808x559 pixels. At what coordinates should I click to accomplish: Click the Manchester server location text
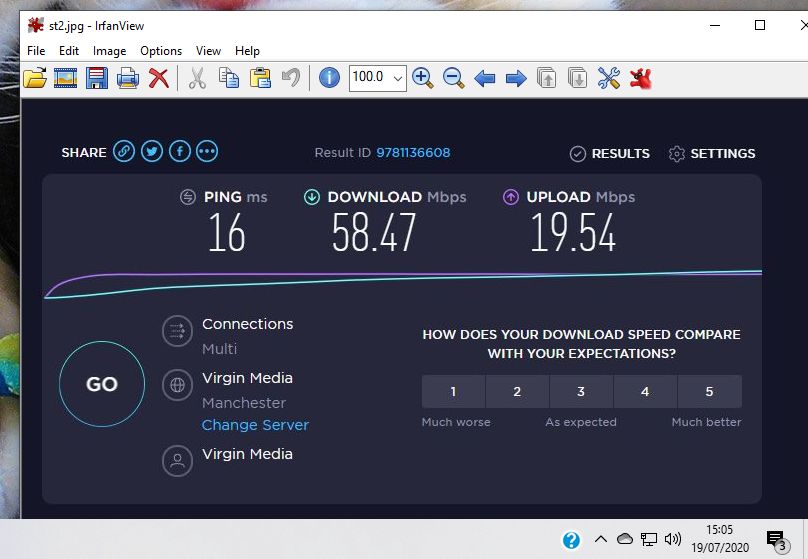pyautogui.click(x=244, y=403)
